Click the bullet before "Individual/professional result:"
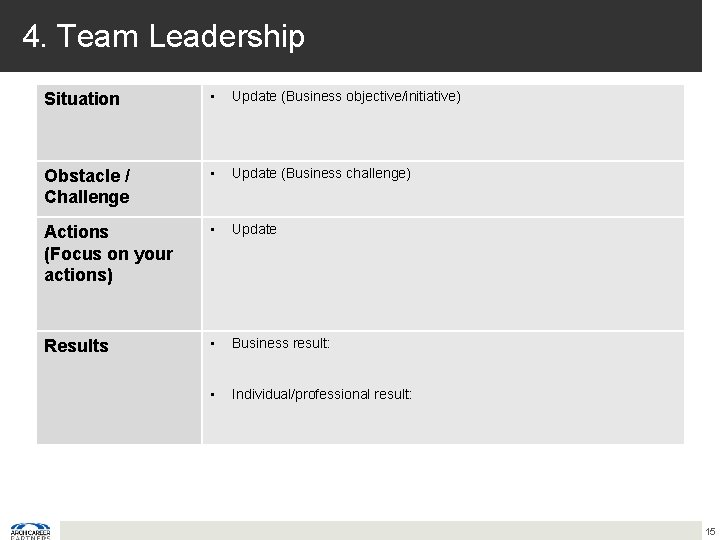The width and height of the screenshot is (720, 540). (213, 395)
